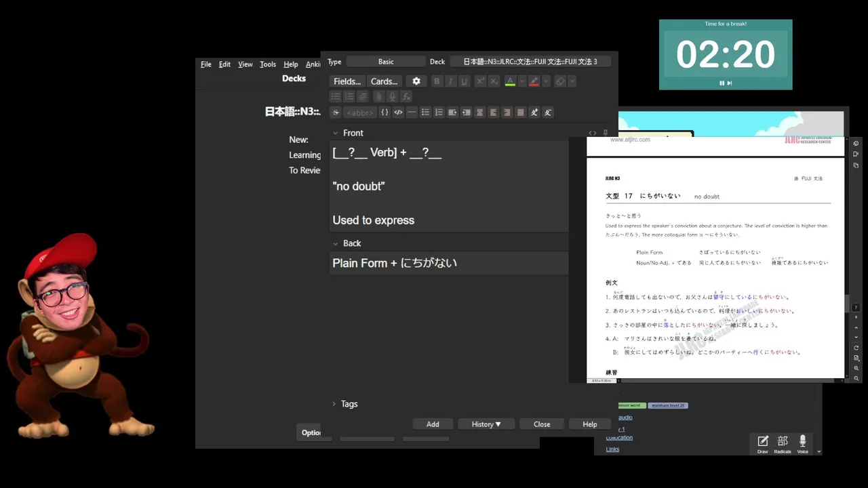The height and width of the screenshot is (488, 868).
Task: Open the Edit menu in Anki
Action: click(x=224, y=64)
